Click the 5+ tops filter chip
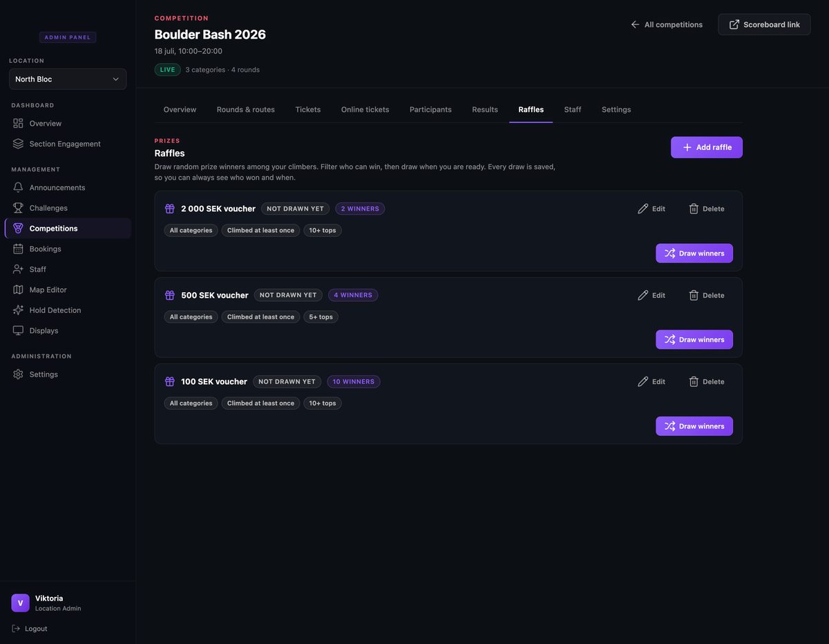 (x=321, y=317)
